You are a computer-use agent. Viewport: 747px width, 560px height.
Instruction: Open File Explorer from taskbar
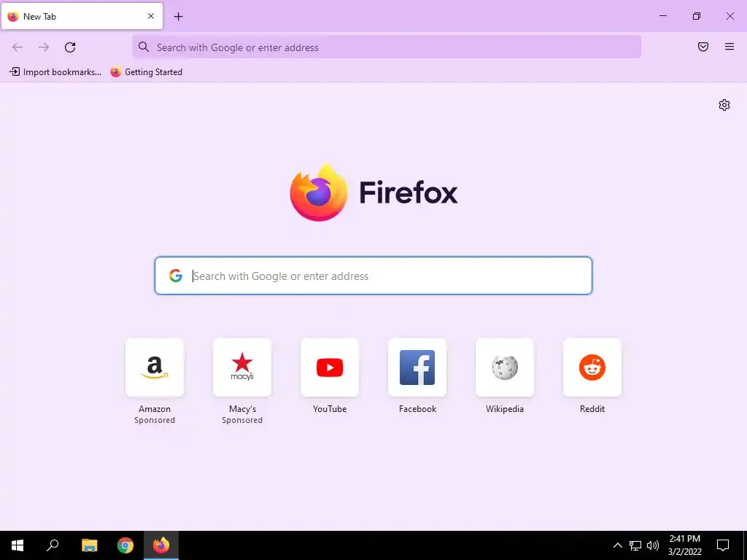click(x=89, y=545)
